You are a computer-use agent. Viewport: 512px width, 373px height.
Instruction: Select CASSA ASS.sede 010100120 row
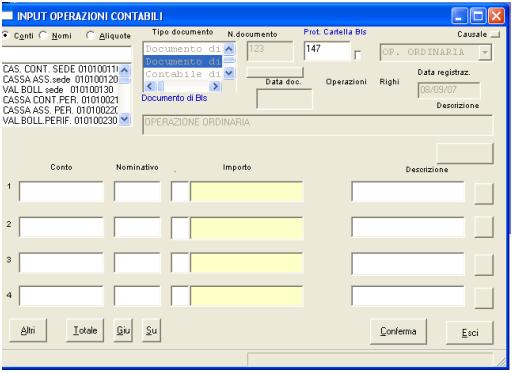coord(60,79)
